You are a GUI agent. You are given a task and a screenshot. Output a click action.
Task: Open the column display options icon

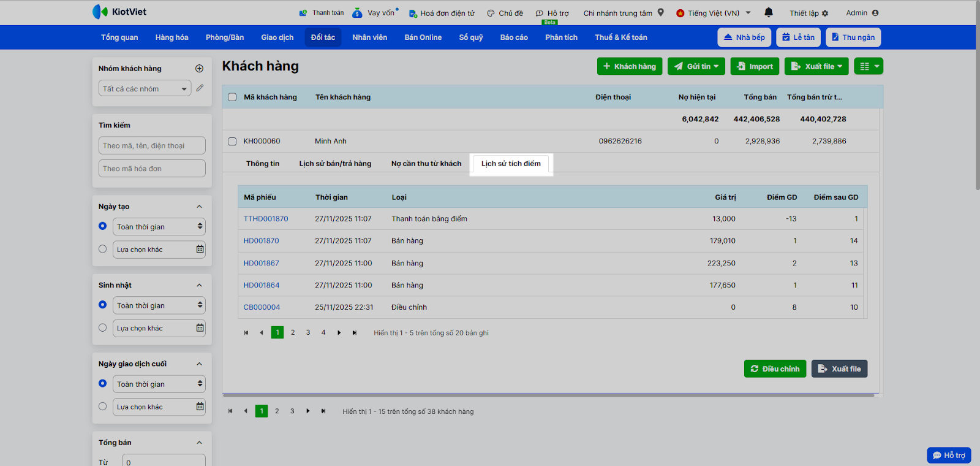click(869, 66)
